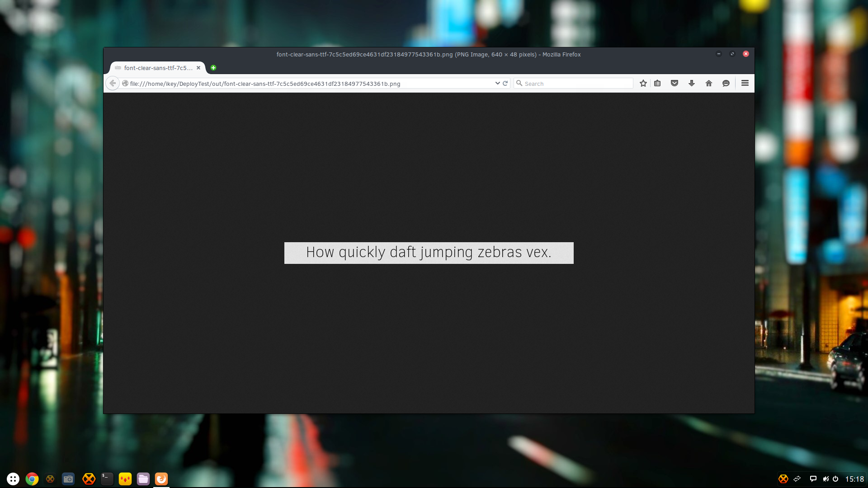Viewport: 868px width, 488px height.
Task: Open a new tab with green plus
Action: click(213, 68)
